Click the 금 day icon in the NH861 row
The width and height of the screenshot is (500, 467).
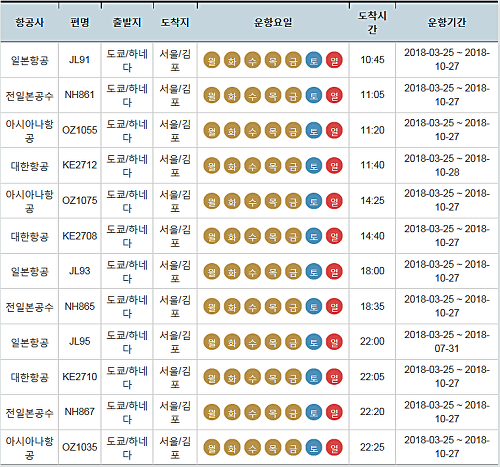coord(293,95)
